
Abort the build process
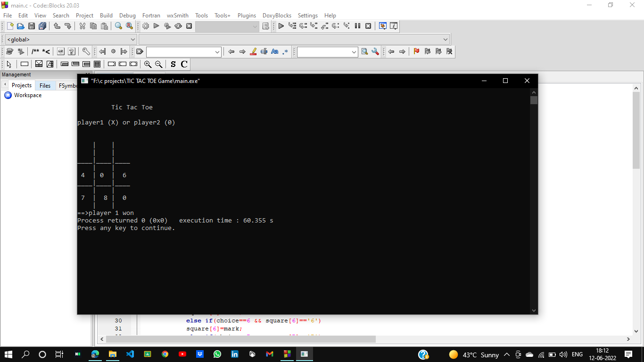(x=189, y=26)
